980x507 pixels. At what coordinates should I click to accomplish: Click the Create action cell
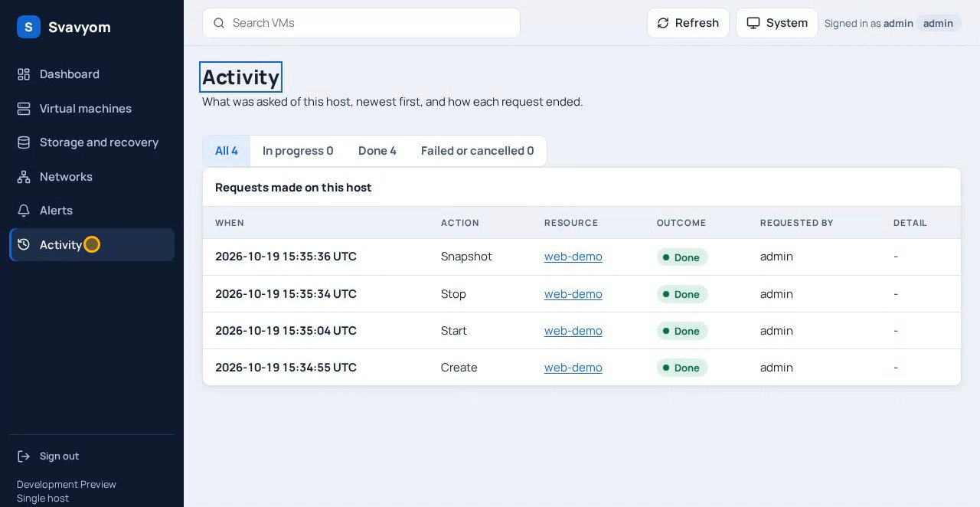coord(459,368)
